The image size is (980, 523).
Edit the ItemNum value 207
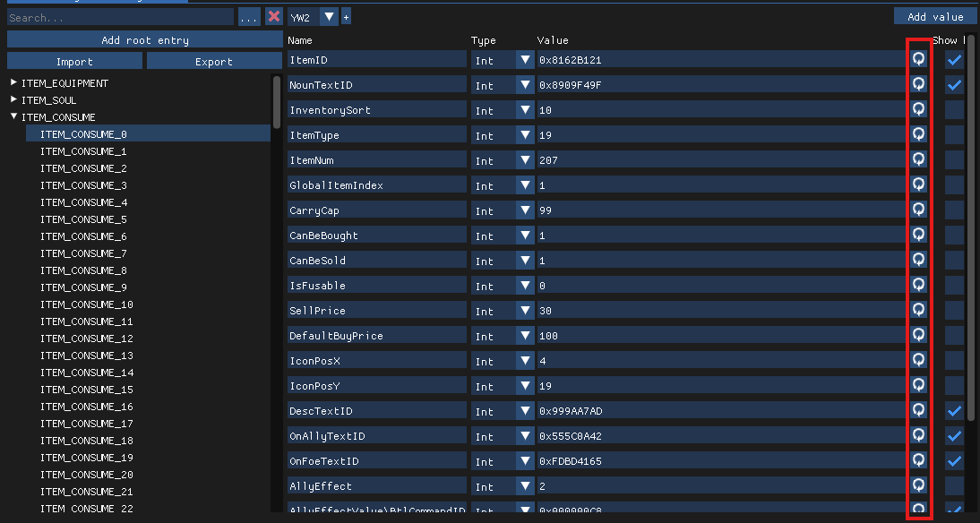coord(723,159)
